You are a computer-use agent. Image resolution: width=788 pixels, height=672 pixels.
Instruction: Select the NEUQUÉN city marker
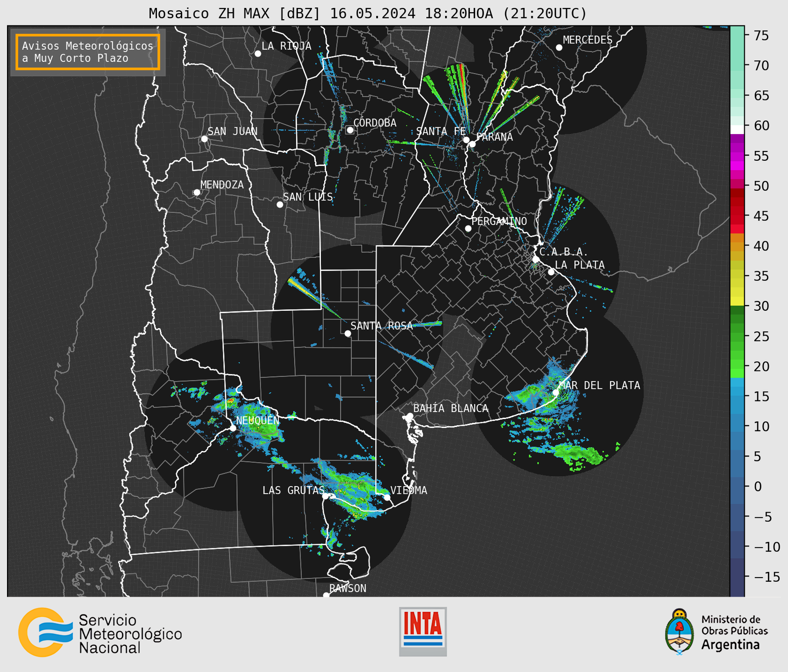pyautogui.click(x=233, y=428)
